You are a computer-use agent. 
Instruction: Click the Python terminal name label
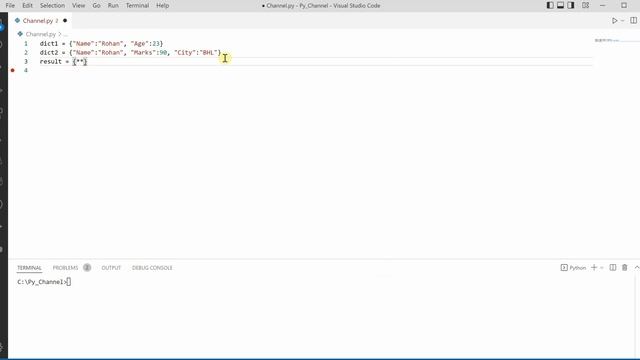(578, 268)
